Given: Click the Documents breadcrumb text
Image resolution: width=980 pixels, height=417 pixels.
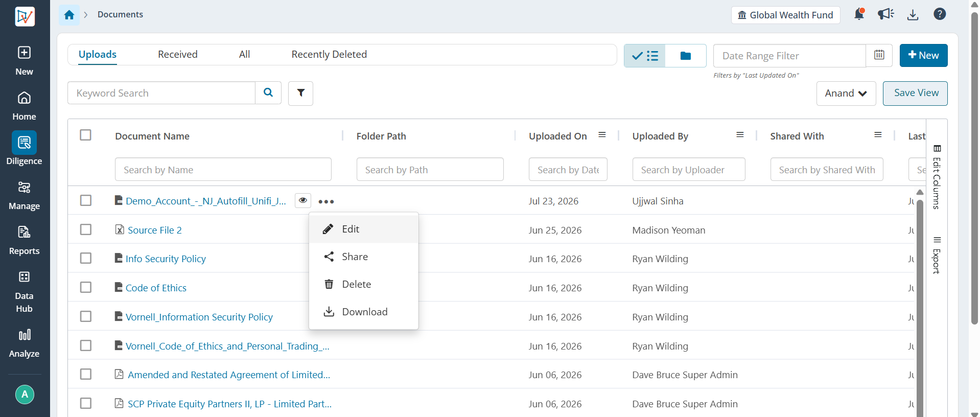Looking at the screenshot, I should [120, 14].
